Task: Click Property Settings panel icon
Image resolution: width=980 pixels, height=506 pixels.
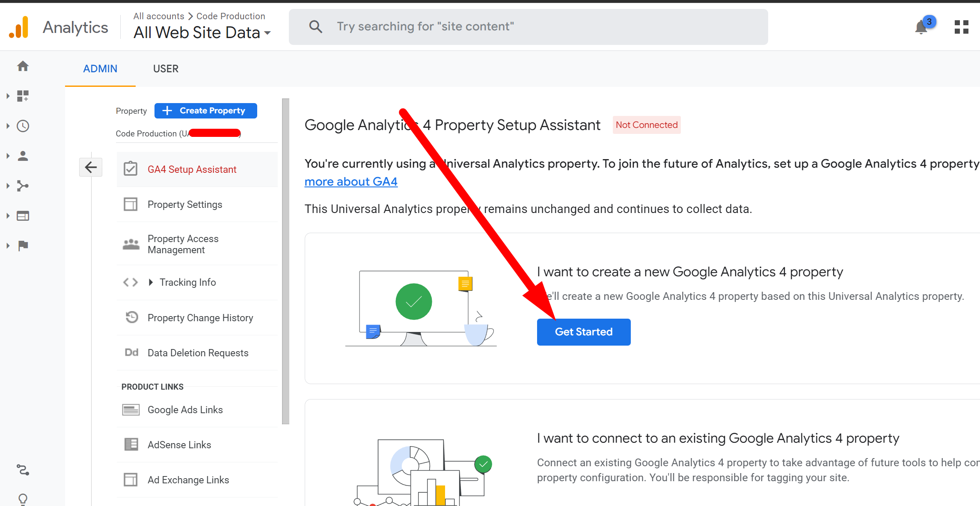Action: (x=131, y=204)
